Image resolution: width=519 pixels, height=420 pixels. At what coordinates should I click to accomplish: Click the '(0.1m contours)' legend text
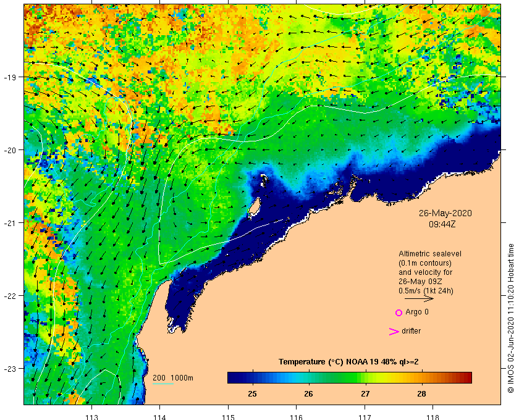[425, 263]
